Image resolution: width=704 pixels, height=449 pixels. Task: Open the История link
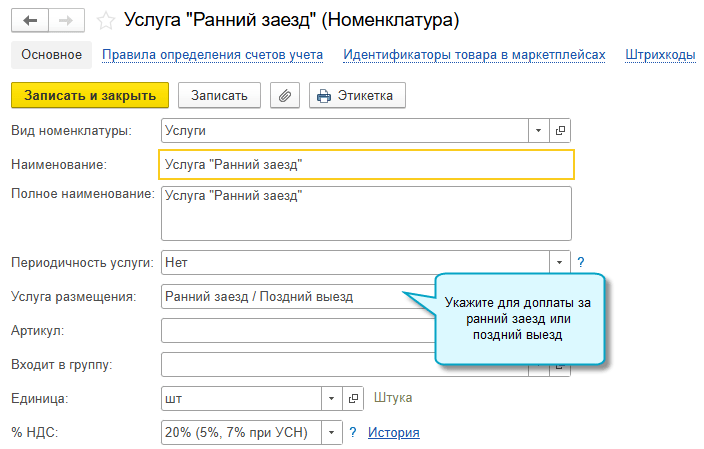[x=394, y=432]
